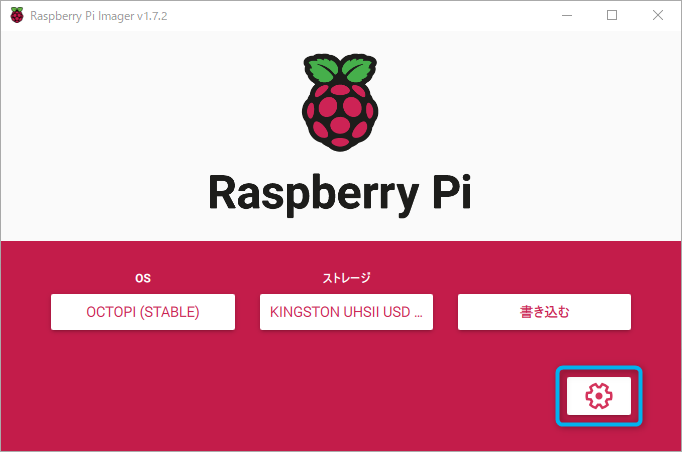682x452 pixels.
Task: Minimize the Raspberry Pi Imager window
Action: [x=567, y=16]
